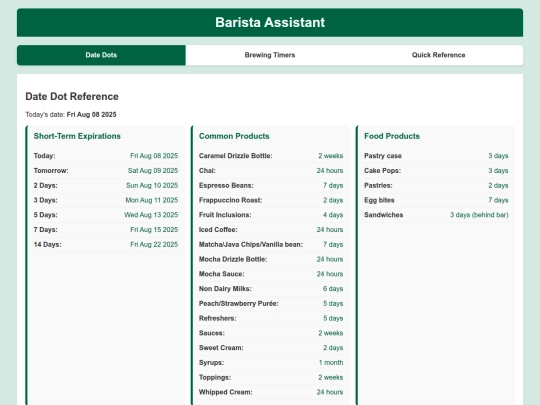Switch to the Date Dots tab
This screenshot has width=540, height=405.
101,55
